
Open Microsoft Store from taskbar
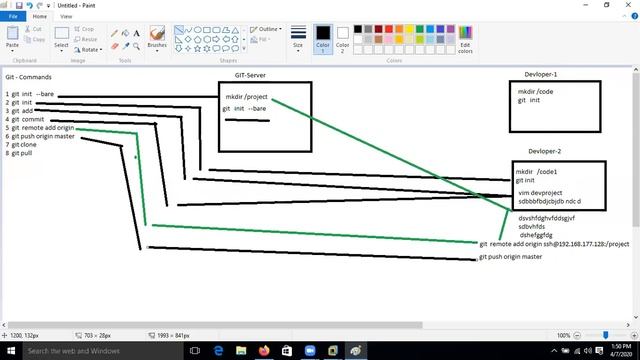(287, 351)
